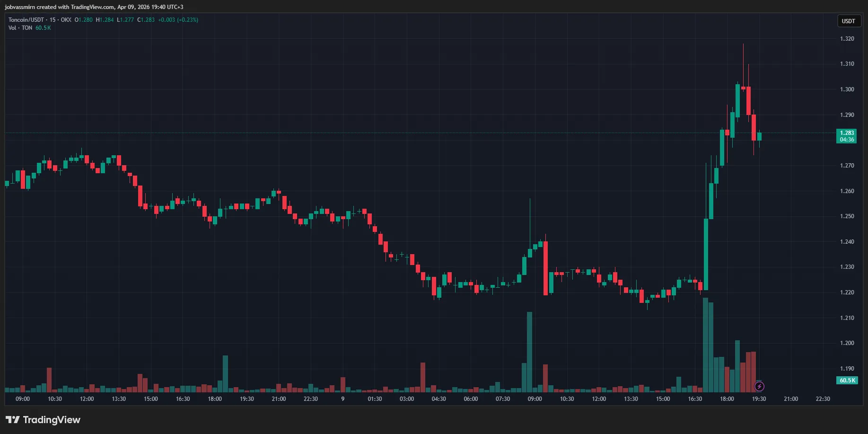
Task: Click the 60.5K volume label on price axis
Action: coord(847,381)
